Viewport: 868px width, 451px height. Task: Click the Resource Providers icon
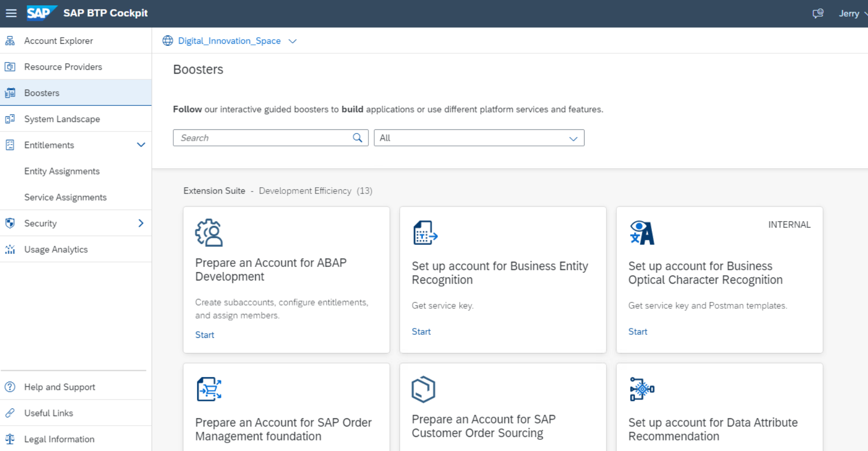(10, 67)
